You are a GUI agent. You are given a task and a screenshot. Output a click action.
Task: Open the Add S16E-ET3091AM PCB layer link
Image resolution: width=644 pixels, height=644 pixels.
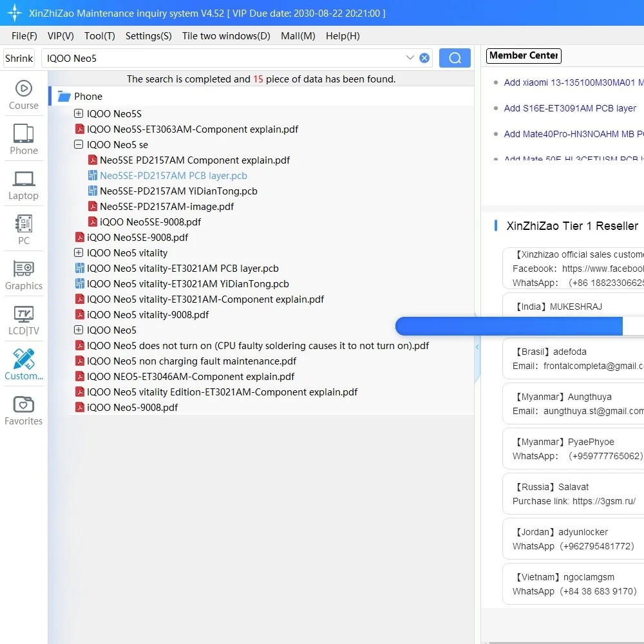point(570,108)
